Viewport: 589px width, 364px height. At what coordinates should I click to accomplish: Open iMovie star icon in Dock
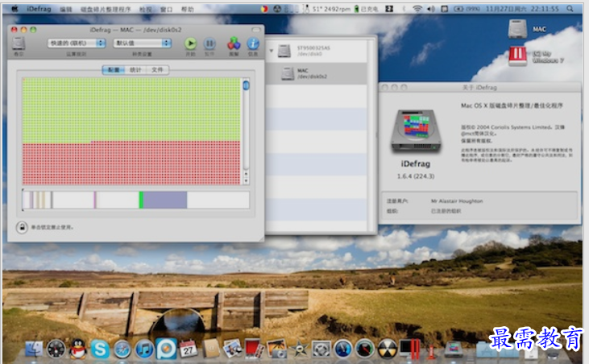pyautogui.click(x=299, y=349)
